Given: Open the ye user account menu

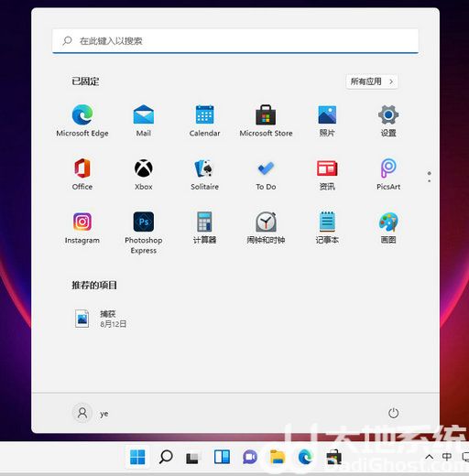Looking at the screenshot, I should pos(91,413).
